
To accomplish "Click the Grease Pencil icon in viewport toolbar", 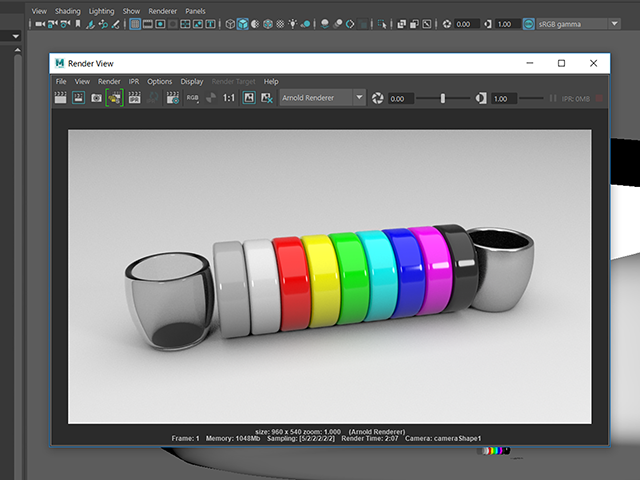I will [116, 24].
